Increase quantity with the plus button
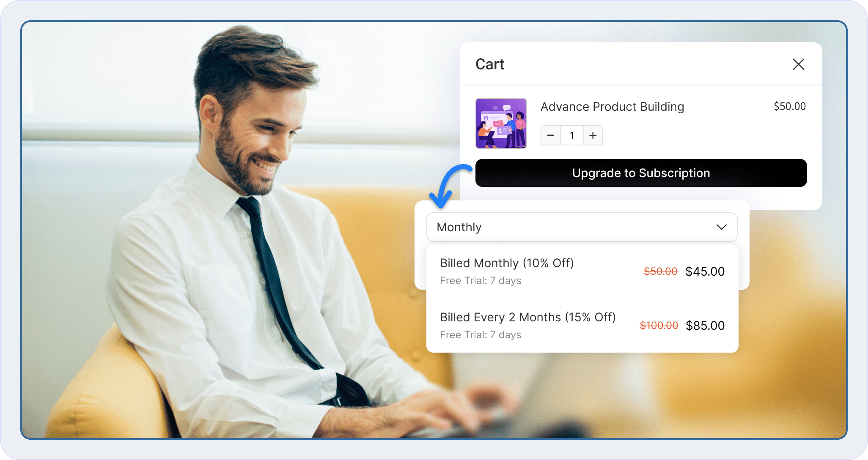Screen dimensions: 868x460 [593, 135]
